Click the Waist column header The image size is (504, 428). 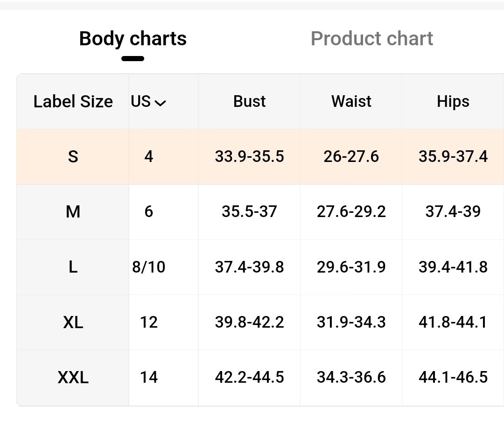[x=351, y=102]
